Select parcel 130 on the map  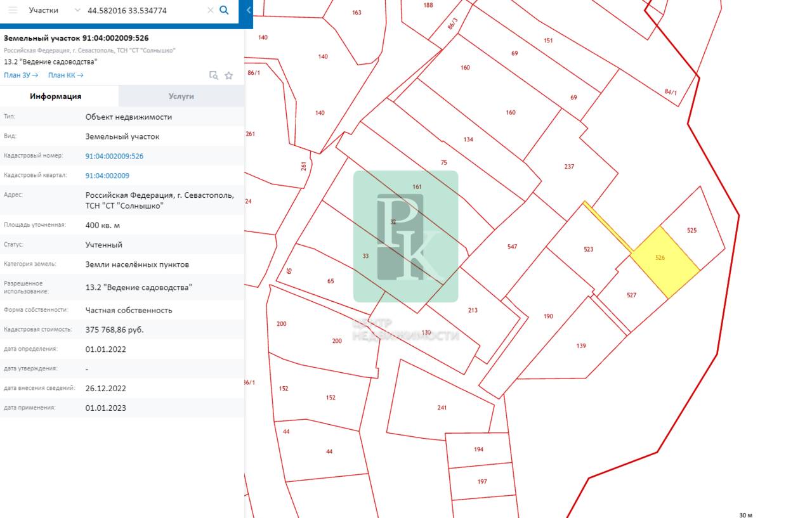point(426,333)
